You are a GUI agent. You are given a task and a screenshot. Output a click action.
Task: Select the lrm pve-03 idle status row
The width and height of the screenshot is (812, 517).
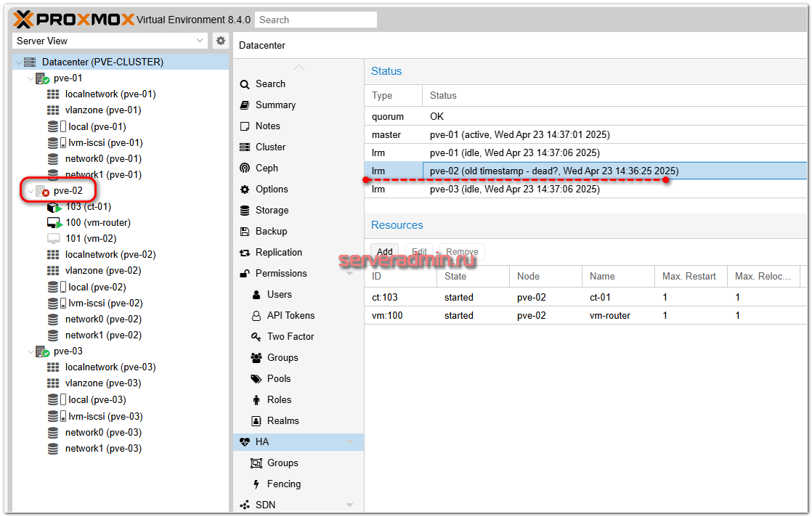point(585,189)
